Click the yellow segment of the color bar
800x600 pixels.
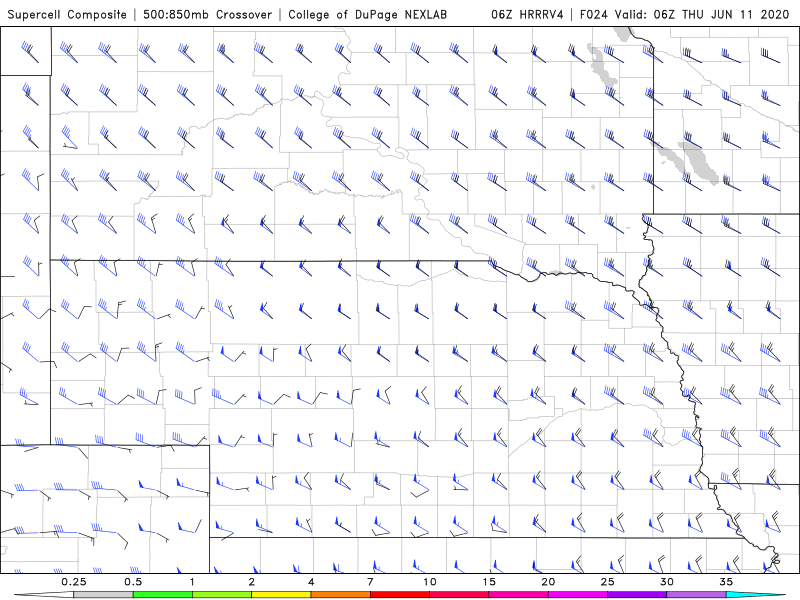(281, 595)
